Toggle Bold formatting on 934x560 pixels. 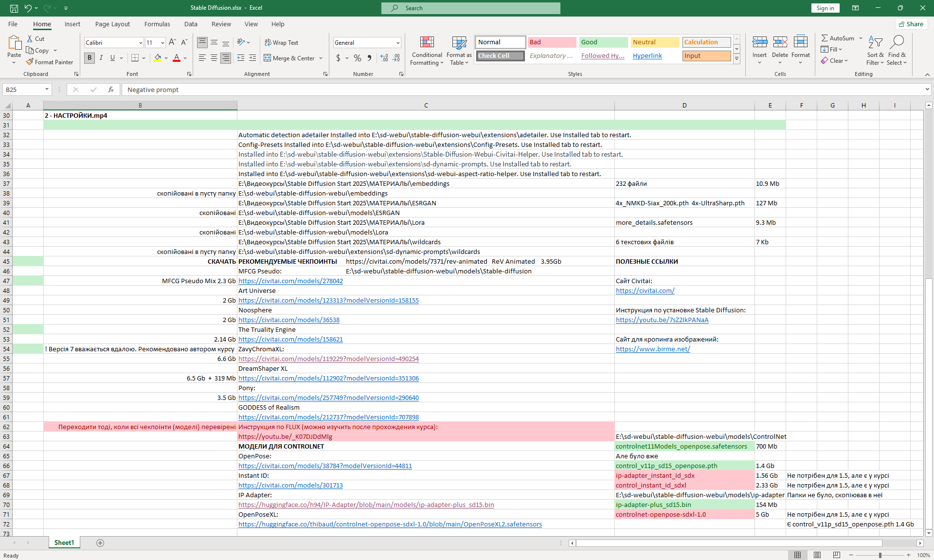pyautogui.click(x=90, y=58)
